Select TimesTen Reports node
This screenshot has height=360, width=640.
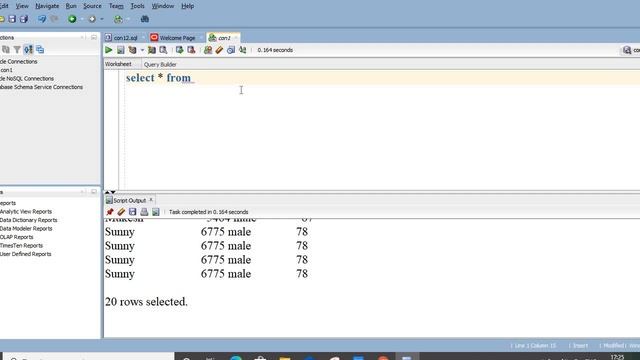tap(21, 245)
